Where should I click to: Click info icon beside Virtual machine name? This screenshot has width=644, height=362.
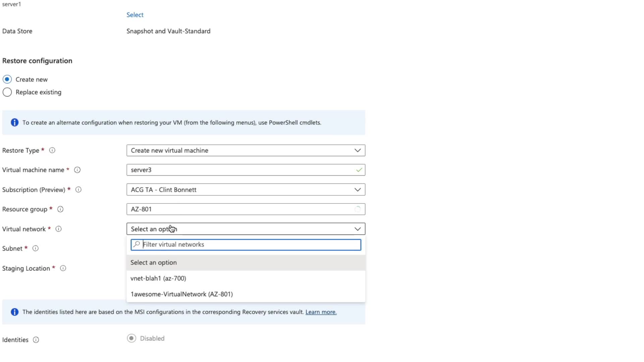coord(77,170)
